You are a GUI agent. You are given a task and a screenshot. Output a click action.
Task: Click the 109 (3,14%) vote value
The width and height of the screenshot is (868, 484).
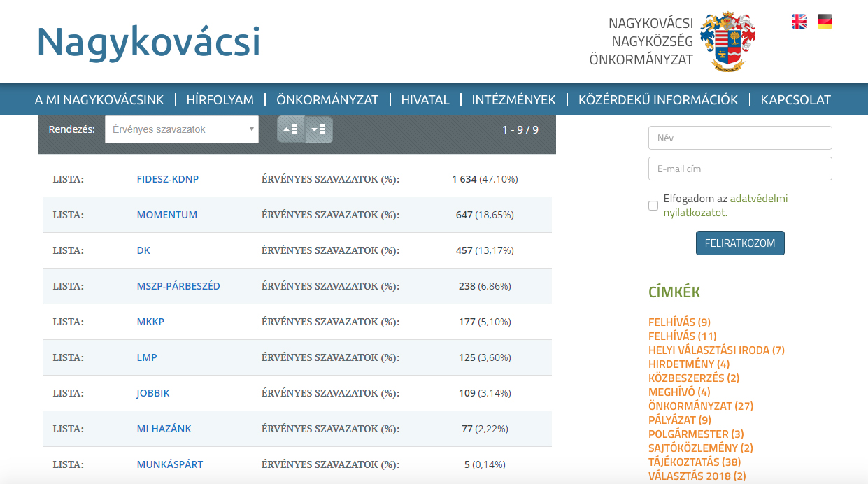click(485, 393)
